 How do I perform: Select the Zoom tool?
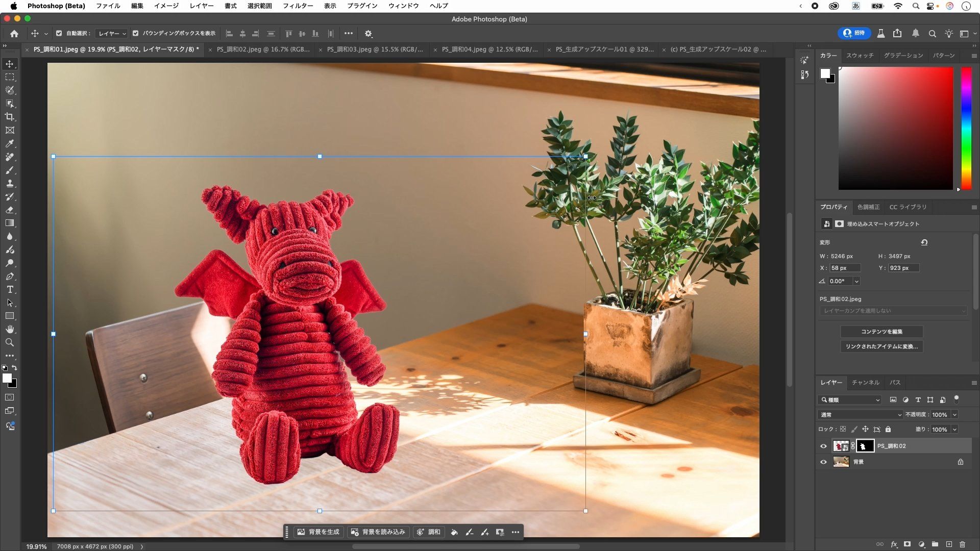pyautogui.click(x=10, y=342)
